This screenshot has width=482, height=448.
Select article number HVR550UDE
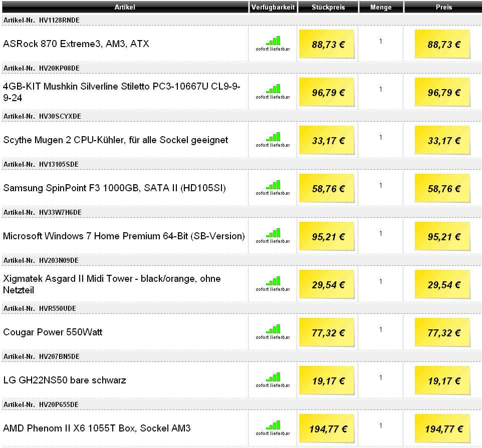tap(58, 309)
